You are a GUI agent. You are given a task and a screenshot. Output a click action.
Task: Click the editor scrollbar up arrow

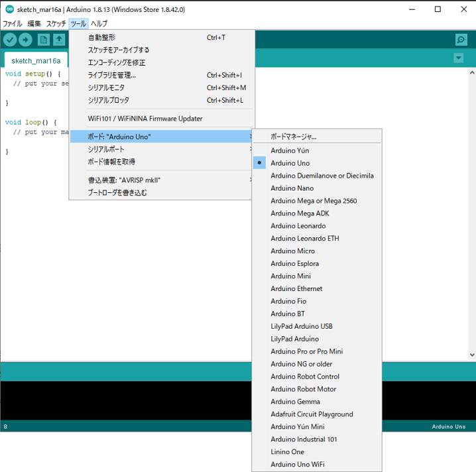pos(472,72)
